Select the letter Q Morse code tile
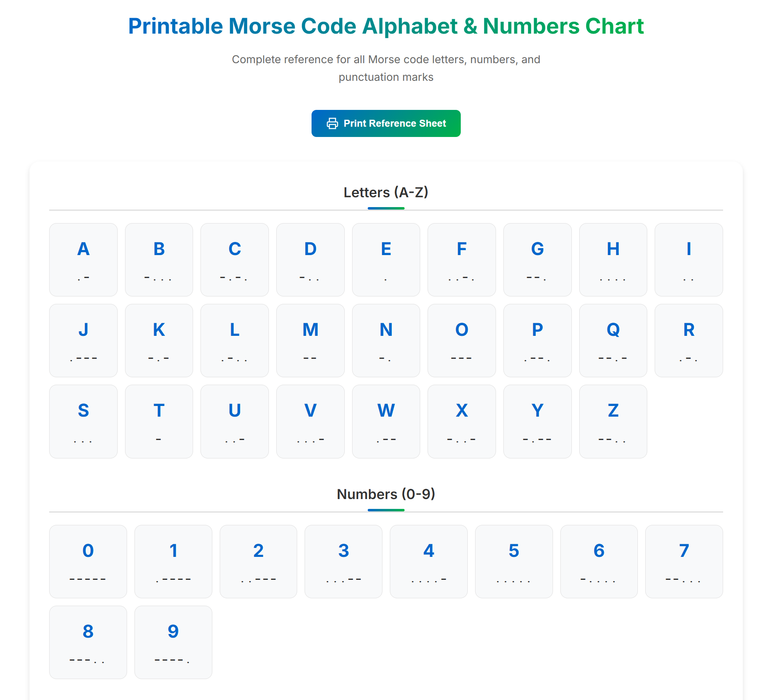The image size is (760, 700). [x=613, y=340]
